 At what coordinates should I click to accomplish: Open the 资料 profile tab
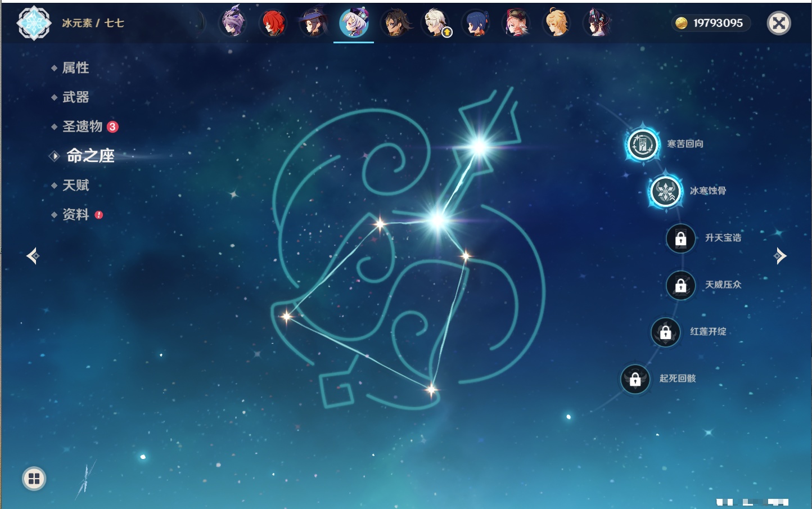coord(75,214)
